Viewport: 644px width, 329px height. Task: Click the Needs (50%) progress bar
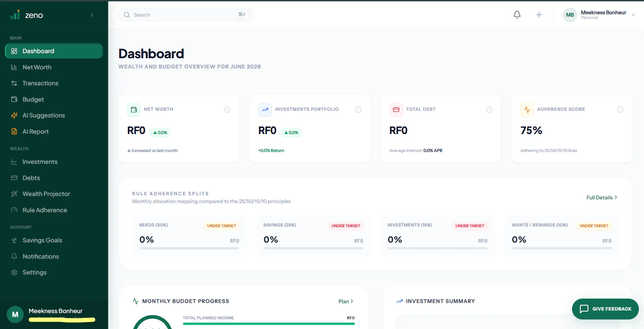(x=189, y=248)
